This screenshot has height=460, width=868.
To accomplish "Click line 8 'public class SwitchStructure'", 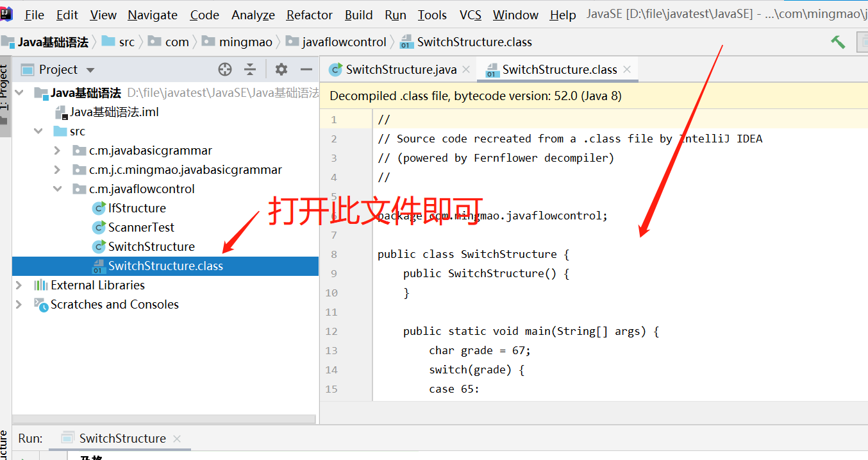I will [473, 254].
